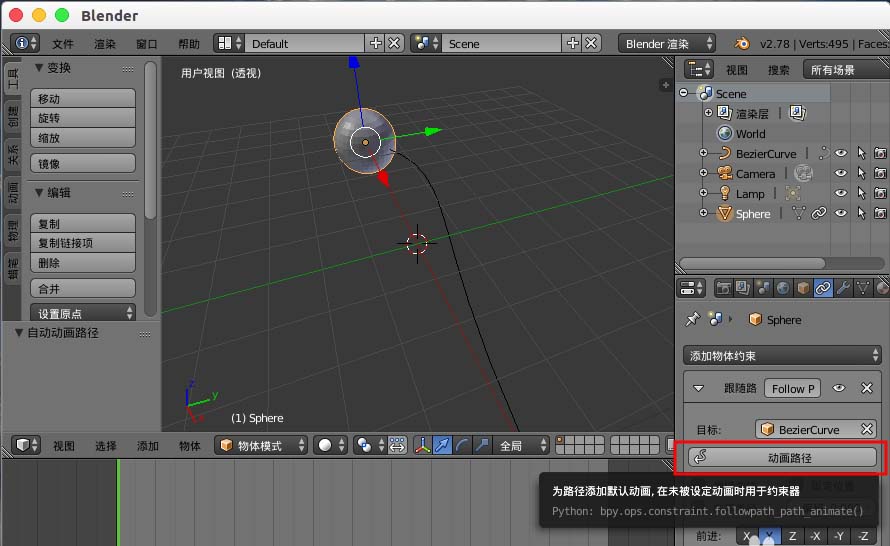The image size is (890, 546).
Task: Click the Lamp data icon in outliner
Action: coord(793,194)
